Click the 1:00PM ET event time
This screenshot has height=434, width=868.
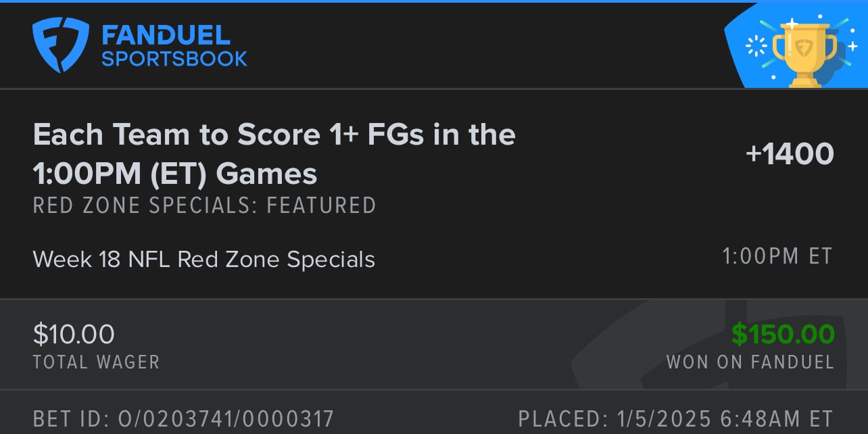coord(777,256)
